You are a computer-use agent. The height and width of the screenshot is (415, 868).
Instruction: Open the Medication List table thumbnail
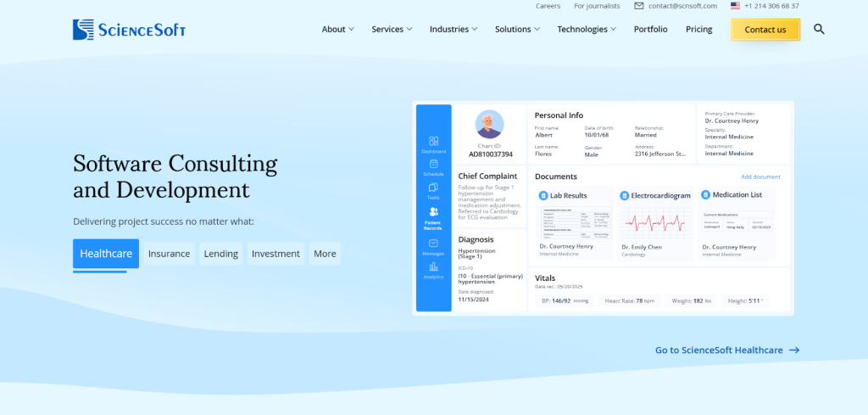(x=737, y=221)
